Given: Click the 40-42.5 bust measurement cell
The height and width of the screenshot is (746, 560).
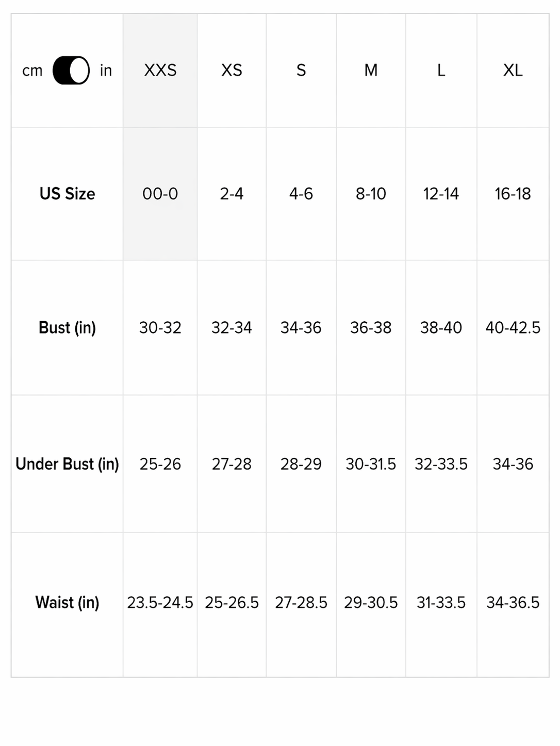Looking at the screenshot, I should point(513,327).
